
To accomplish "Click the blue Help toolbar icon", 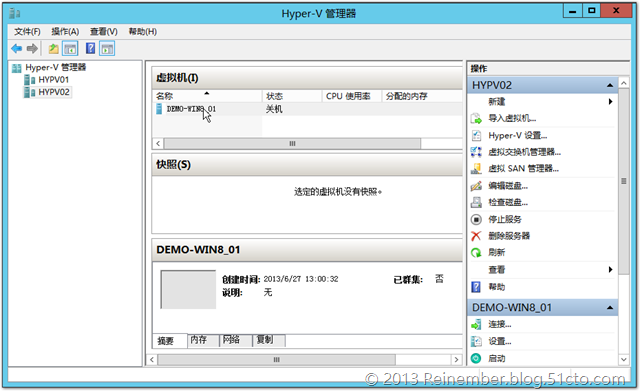I will tap(90, 49).
